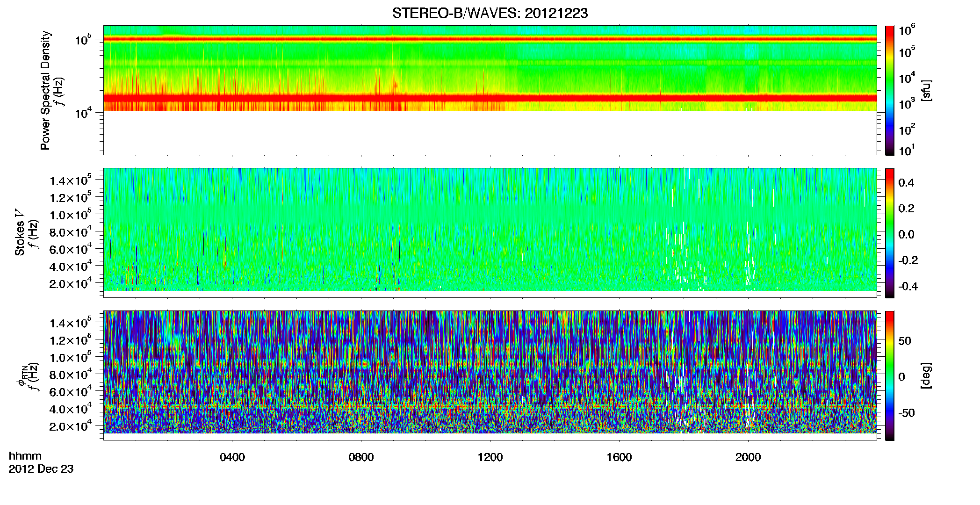
Task: Click the -0.4 label on Stokes colorbar
Action: [x=908, y=287]
